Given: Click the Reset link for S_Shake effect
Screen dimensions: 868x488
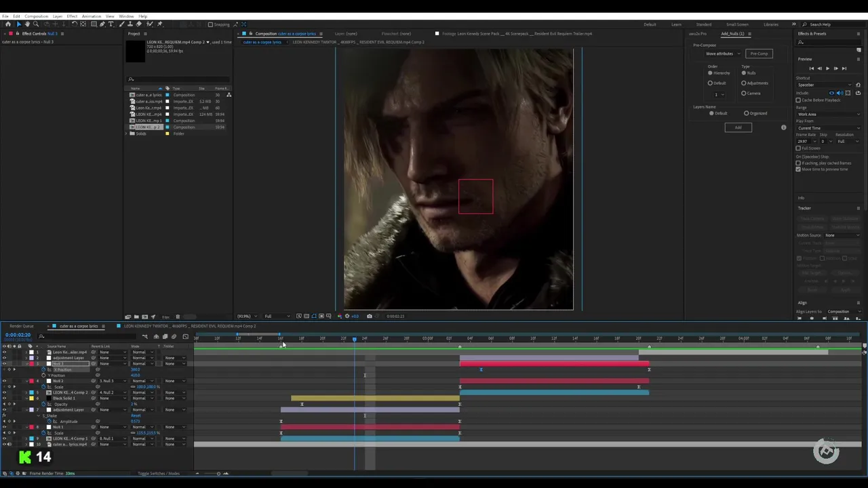Looking at the screenshot, I should pyautogui.click(x=136, y=415).
